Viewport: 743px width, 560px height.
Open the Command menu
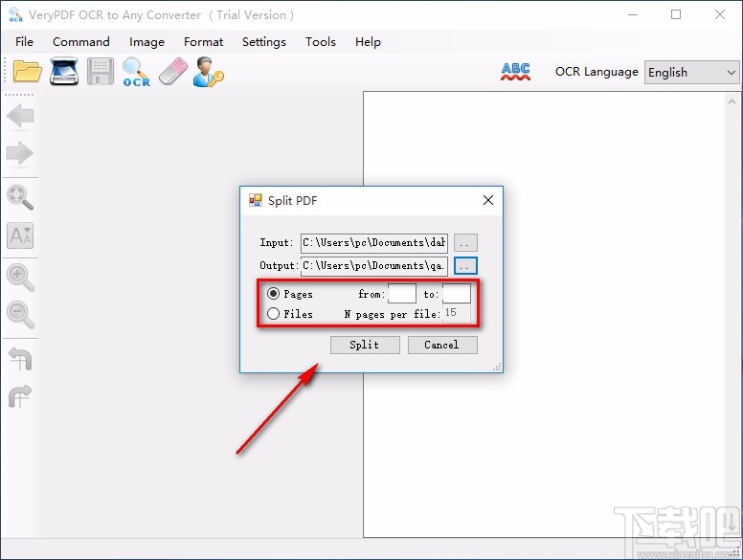tap(81, 42)
